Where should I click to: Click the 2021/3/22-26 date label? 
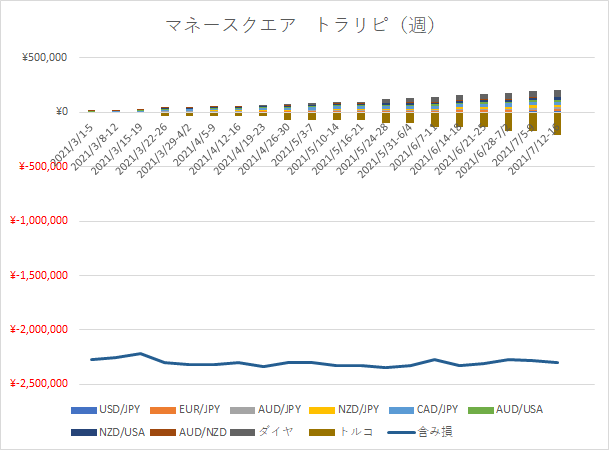click(143, 149)
